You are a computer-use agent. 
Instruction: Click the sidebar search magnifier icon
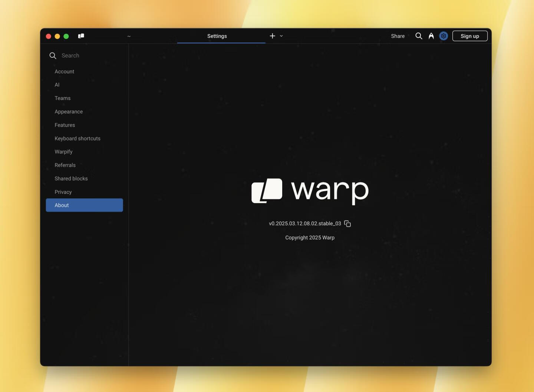53,56
